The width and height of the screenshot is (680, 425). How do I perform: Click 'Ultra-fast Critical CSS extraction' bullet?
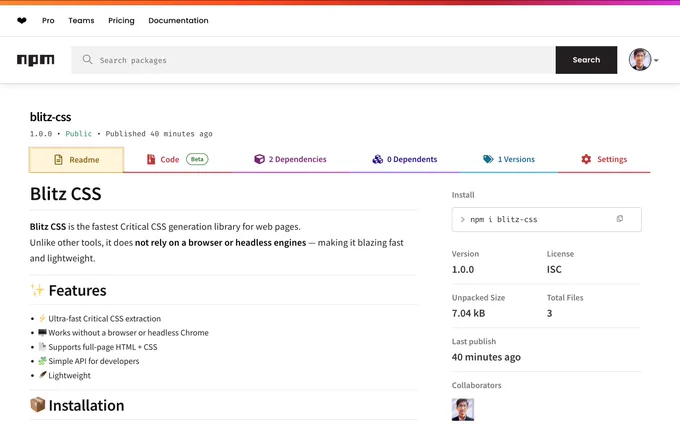(104, 318)
